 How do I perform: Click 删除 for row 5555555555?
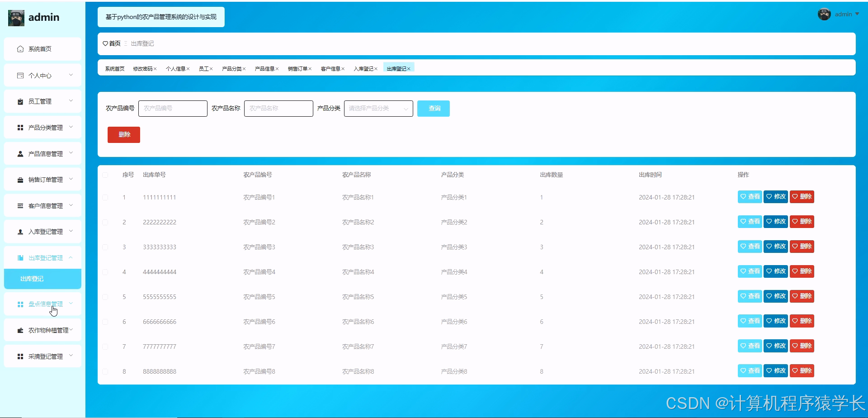pyautogui.click(x=802, y=296)
